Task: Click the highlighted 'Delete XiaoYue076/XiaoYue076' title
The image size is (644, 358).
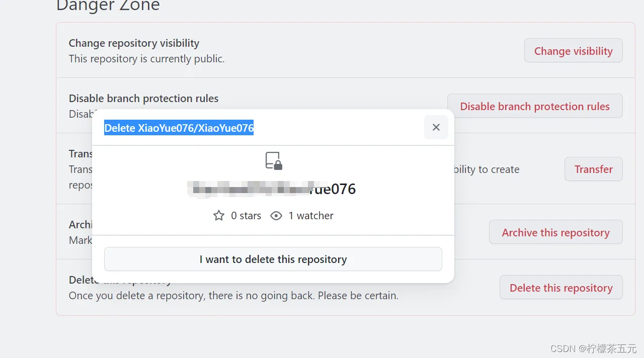Action: [x=179, y=128]
